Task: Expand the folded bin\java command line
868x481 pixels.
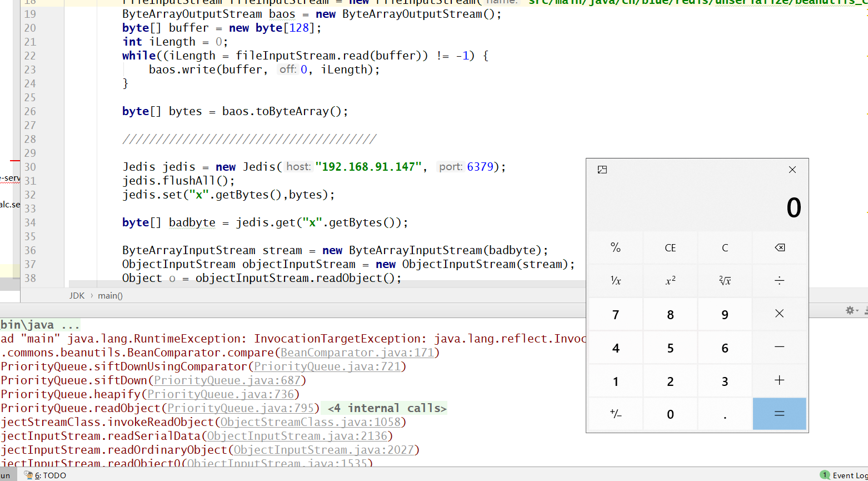Action: click(40, 325)
